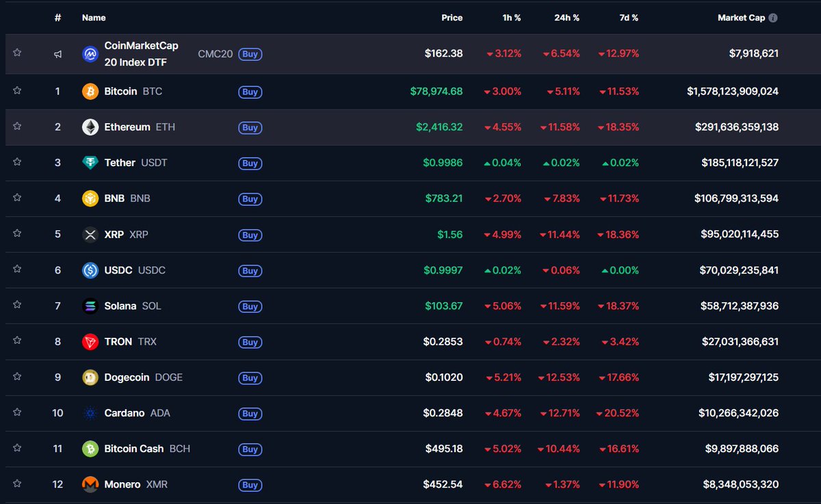This screenshot has height=504, width=821.
Task: Click the Bitcoin Cash logo icon
Action: [90, 449]
